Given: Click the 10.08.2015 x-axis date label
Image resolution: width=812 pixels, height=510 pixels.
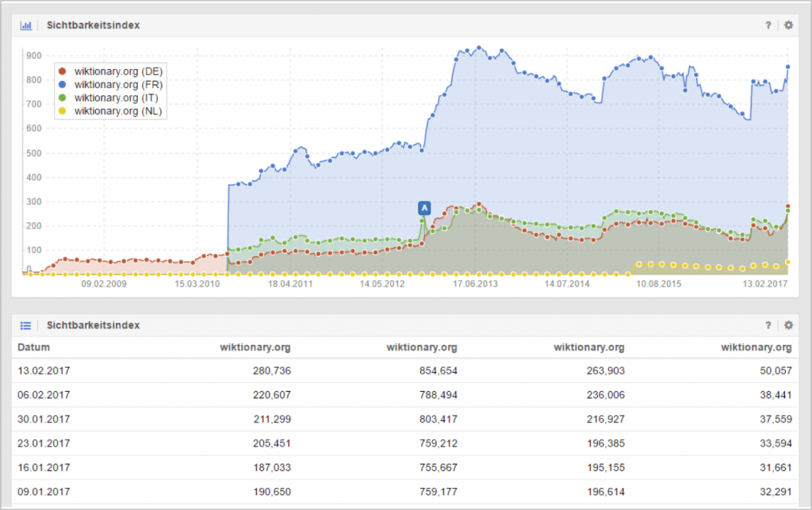Looking at the screenshot, I should (x=659, y=284).
